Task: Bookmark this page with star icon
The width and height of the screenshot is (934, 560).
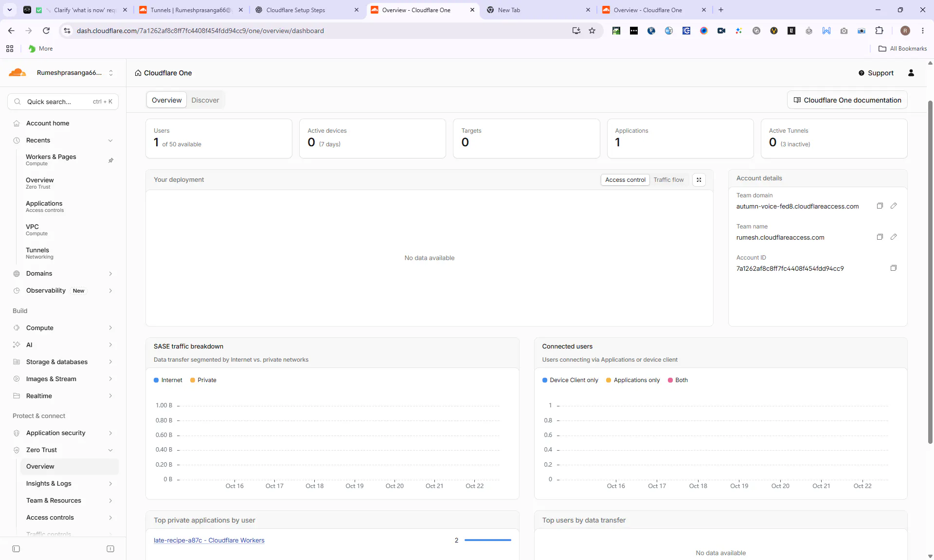Action: point(592,31)
